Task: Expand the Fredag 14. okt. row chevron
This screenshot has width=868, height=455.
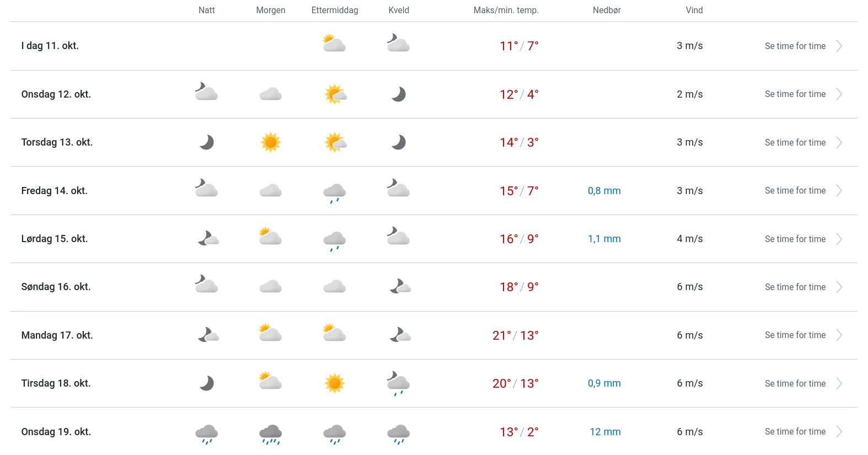Action: click(839, 191)
